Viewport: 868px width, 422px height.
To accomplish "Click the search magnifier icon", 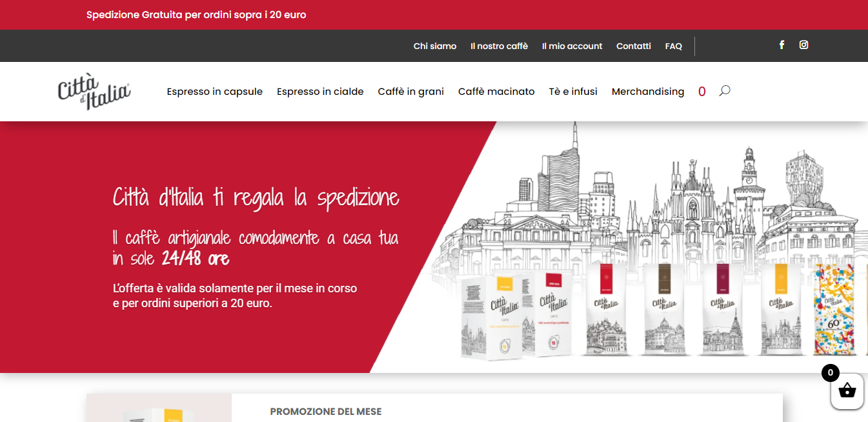I will [x=725, y=91].
